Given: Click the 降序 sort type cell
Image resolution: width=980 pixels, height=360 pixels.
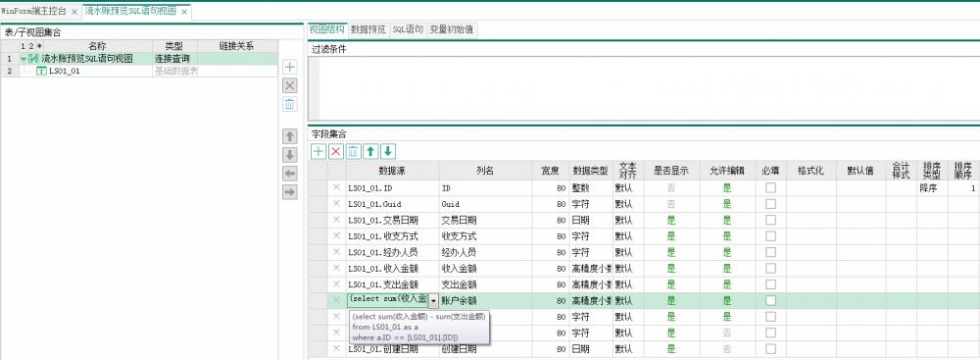Looking at the screenshot, I should (x=933, y=187).
